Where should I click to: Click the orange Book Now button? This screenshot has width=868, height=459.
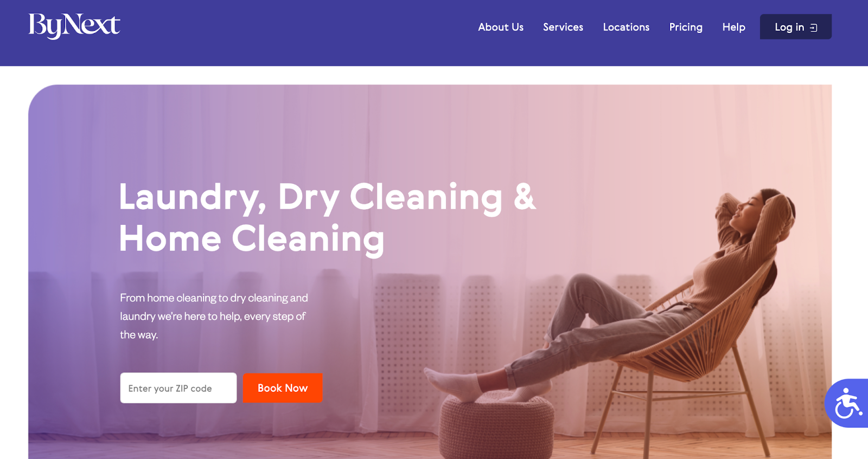283,388
